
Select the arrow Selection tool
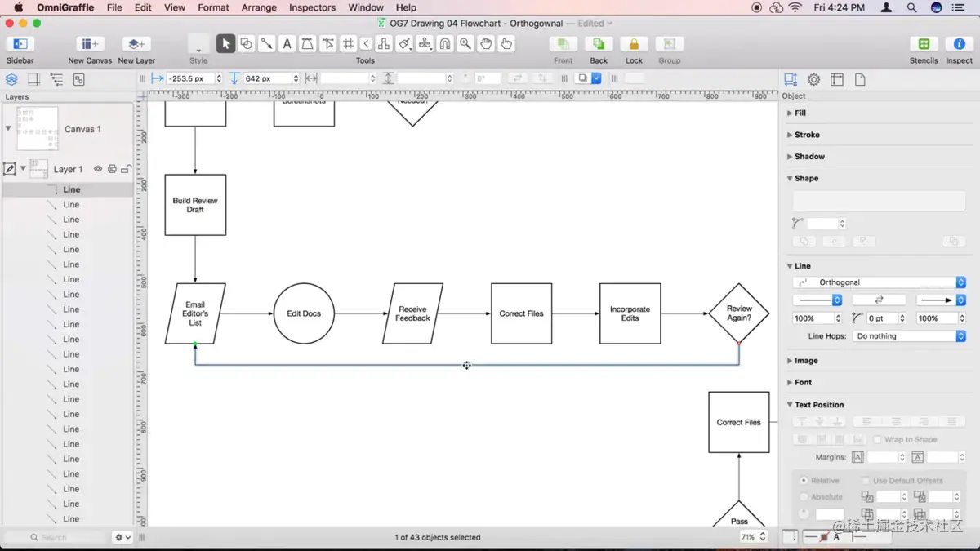click(226, 44)
